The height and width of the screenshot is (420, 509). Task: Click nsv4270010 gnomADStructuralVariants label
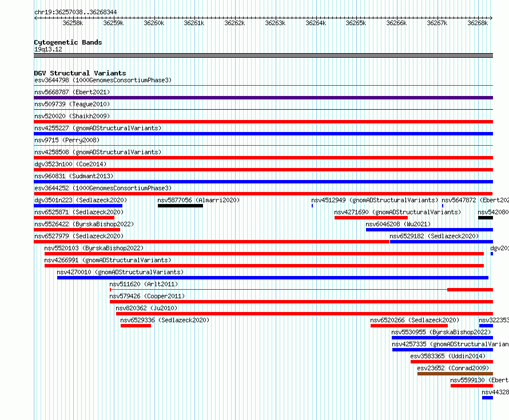pyautogui.click(x=120, y=272)
